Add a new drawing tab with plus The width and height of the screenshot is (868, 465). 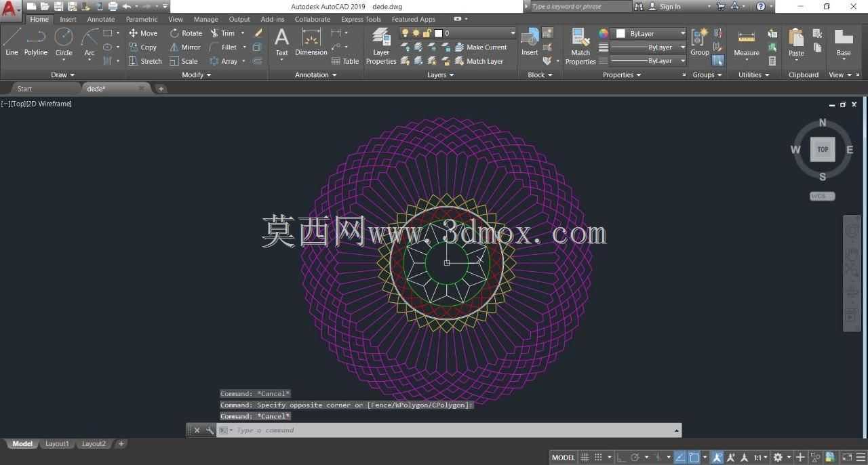click(161, 89)
